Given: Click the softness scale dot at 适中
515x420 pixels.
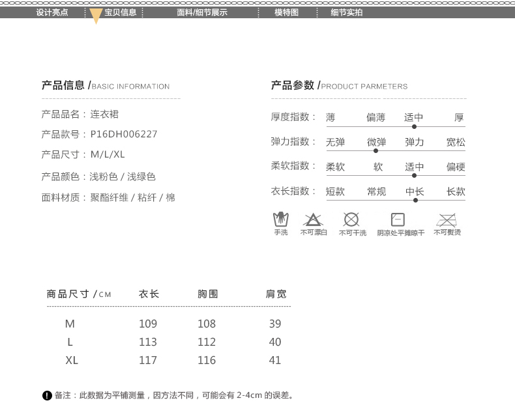Looking at the screenshot, I should [x=414, y=175].
